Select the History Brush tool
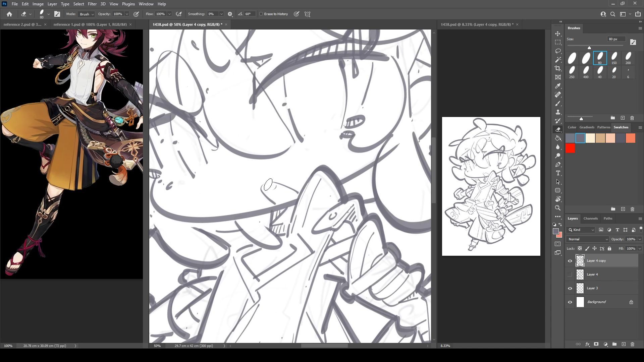Screen dimensions: 644x362 click(558, 121)
